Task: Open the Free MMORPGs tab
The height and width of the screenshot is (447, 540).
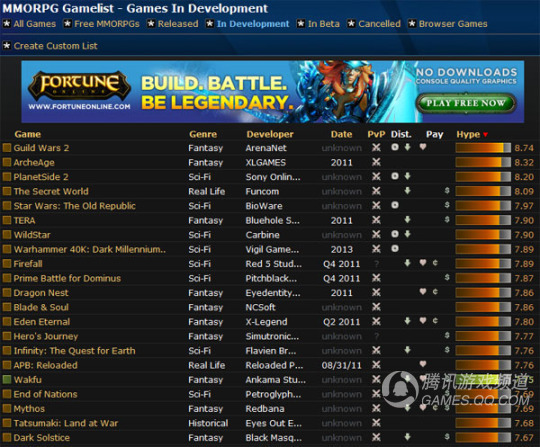Action: tap(107, 24)
